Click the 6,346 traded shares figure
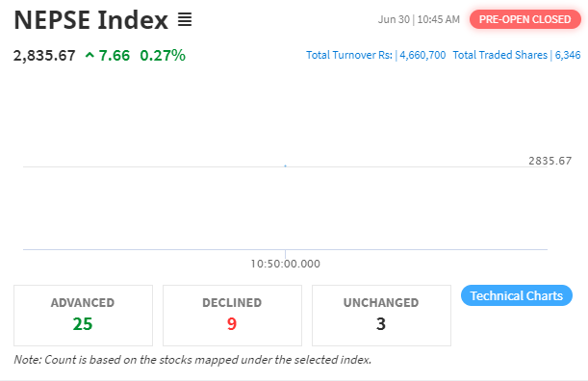The height and width of the screenshot is (381, 588). (x=568, y=55)
